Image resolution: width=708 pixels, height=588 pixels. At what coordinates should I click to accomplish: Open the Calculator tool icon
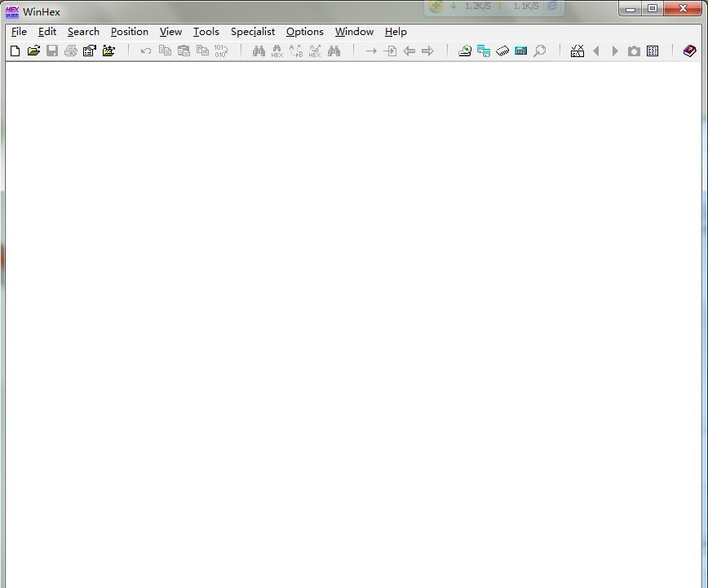[x=521, y=51]
